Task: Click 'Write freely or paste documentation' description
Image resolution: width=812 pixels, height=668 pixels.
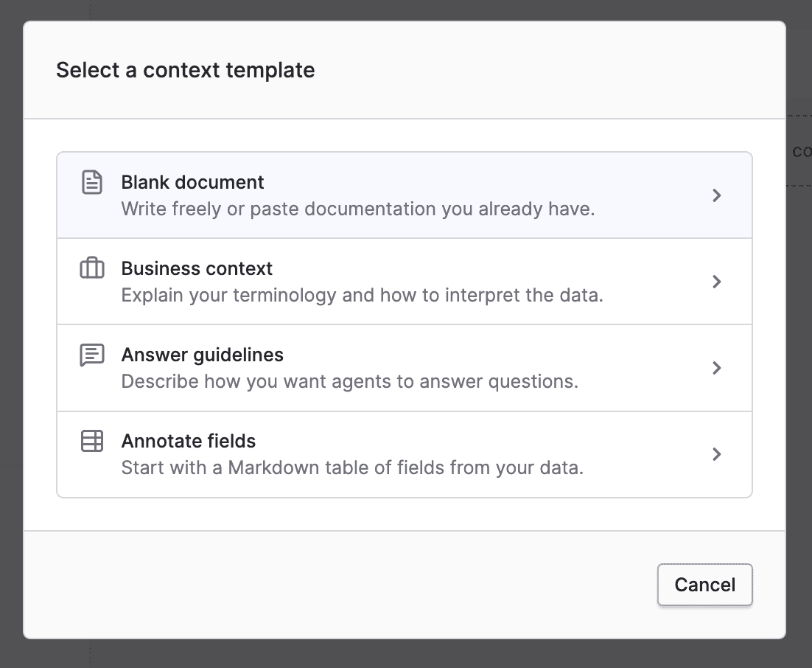Action: (x=358, y=209)
